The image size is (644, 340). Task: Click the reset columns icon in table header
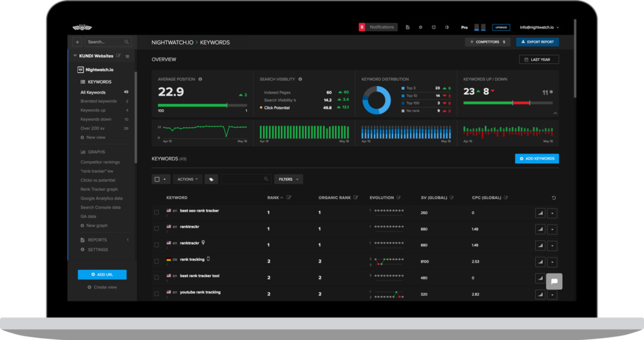coord(553,198)
